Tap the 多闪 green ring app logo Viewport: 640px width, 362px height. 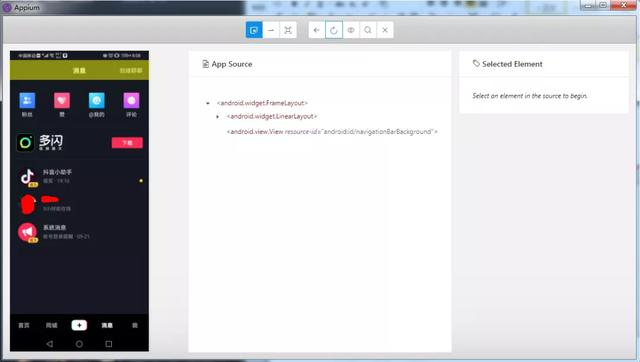(x=25, y=142)
